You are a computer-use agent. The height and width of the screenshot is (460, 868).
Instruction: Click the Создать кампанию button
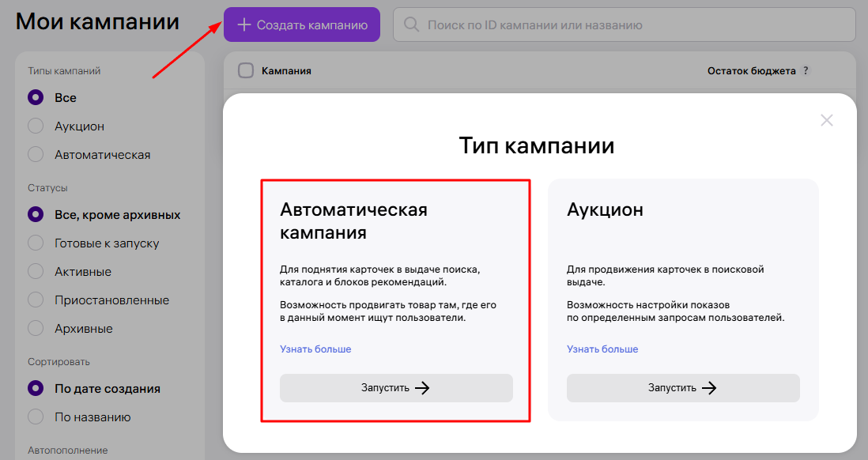coord(302,25)
